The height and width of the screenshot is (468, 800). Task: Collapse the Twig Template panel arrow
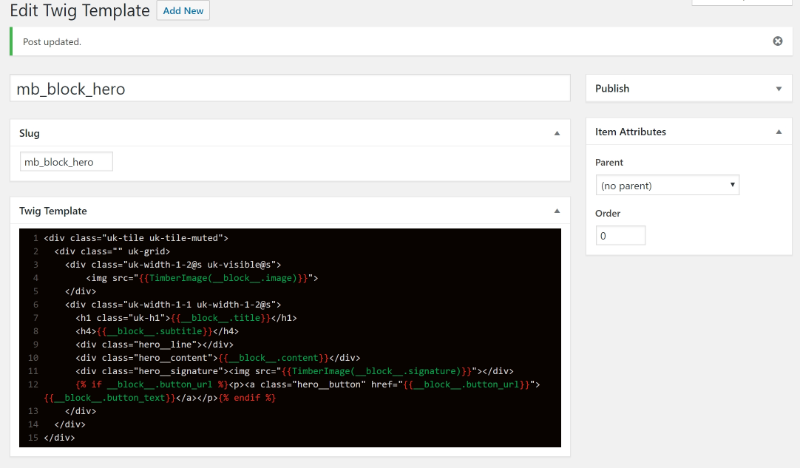click(x=557, y=211)
